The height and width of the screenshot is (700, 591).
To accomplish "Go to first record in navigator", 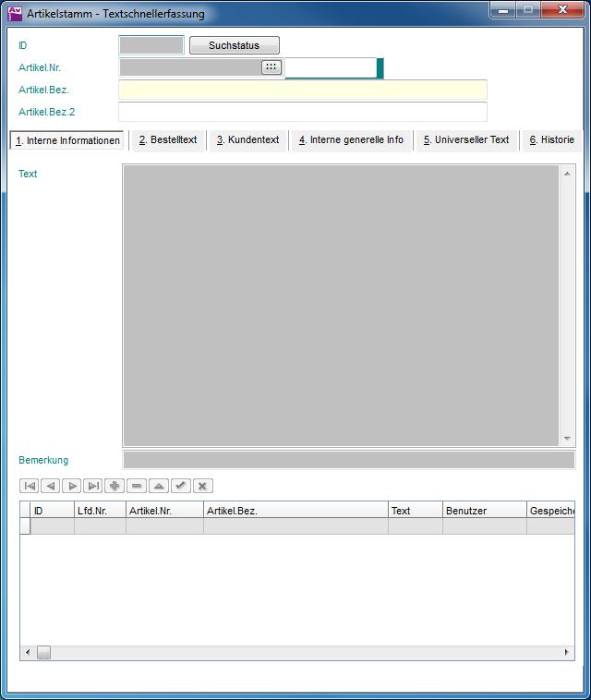I will 30,486.
